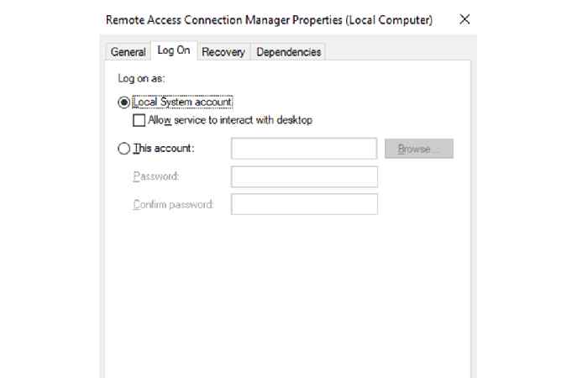Go to the Dependencies tab

click(x=288, y=52)
